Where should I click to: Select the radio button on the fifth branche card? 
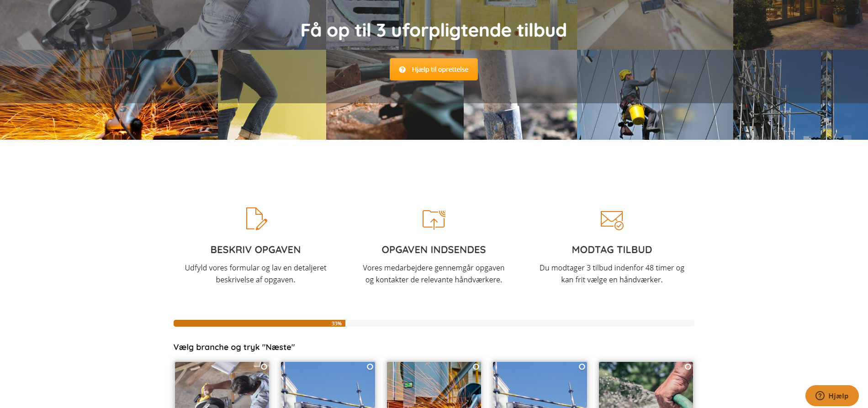(x=688, y=367)
